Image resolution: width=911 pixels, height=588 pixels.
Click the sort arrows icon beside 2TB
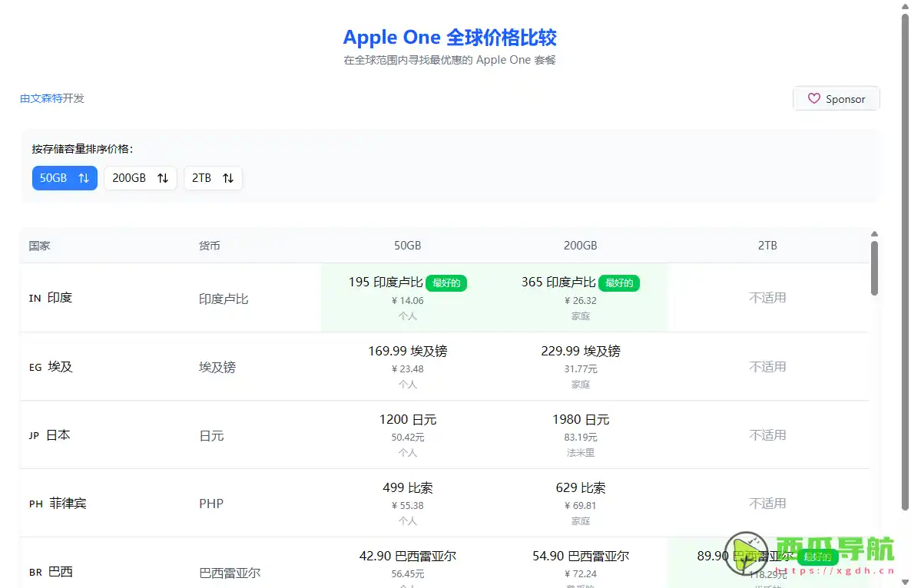click(227, 178)
